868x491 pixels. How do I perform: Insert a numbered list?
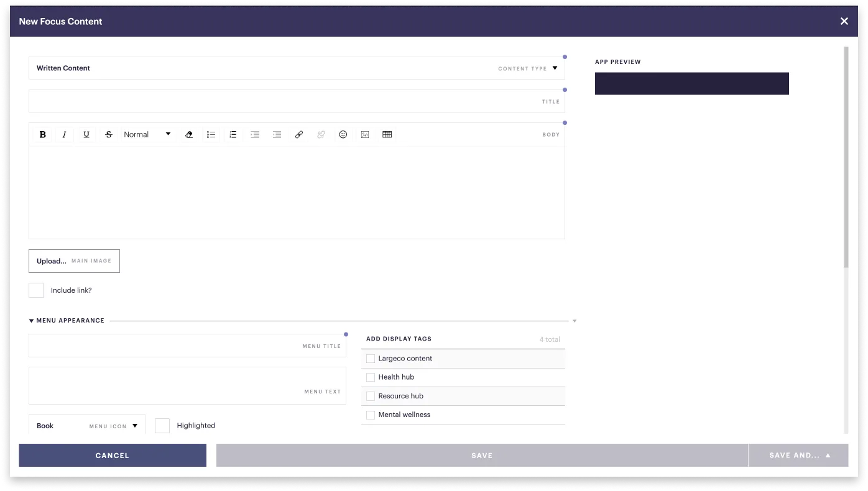click(233, 135)
